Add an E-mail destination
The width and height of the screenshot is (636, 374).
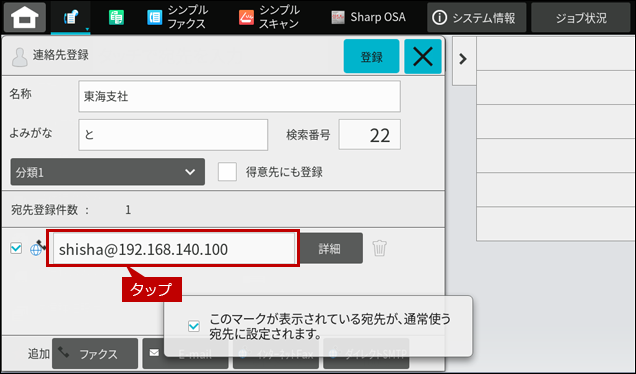point(185,354)
